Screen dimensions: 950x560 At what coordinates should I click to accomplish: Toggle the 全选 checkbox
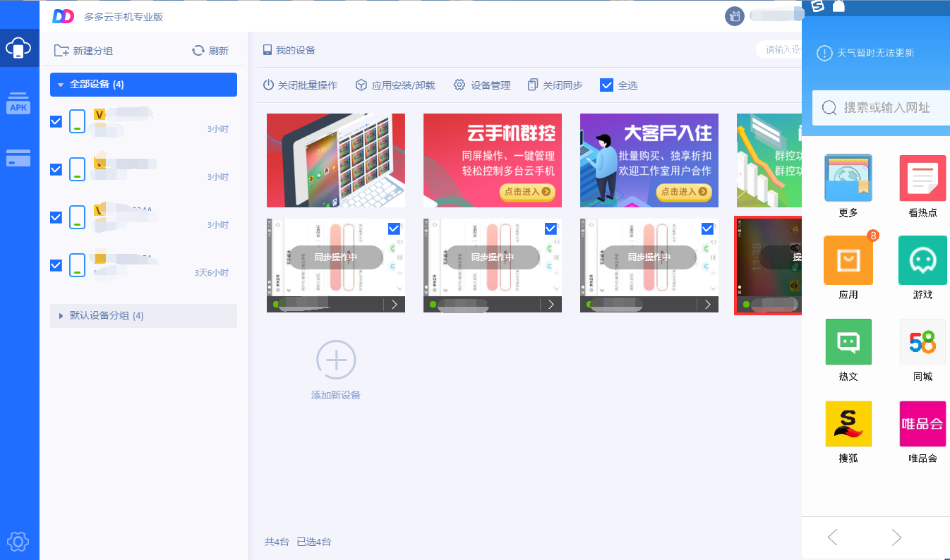pos(606,85)
